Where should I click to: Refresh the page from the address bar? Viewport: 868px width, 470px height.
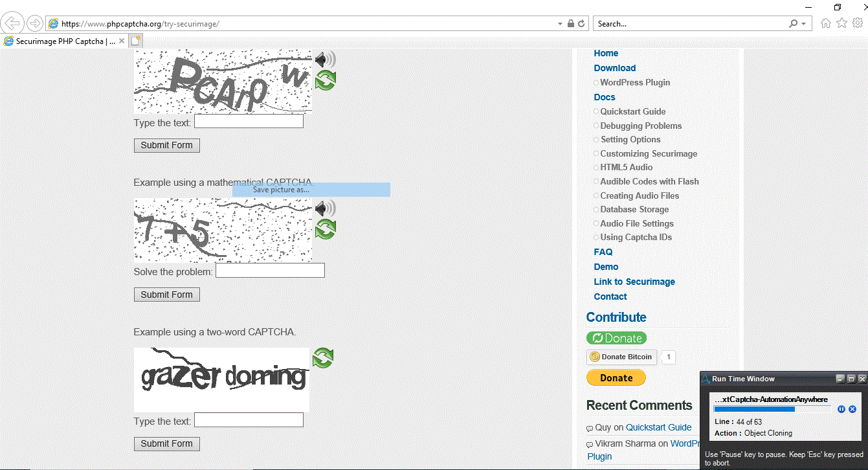pyautogui.click(x=581, y=23)
